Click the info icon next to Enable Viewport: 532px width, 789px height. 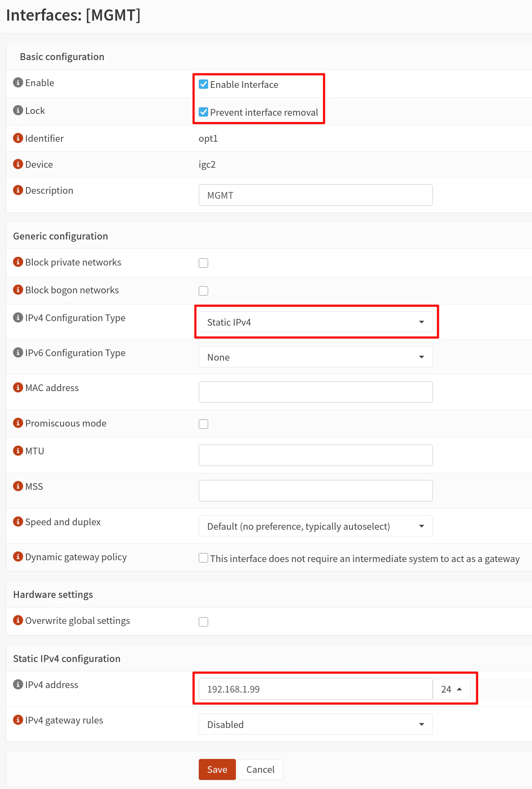click(x=18, y=83)
